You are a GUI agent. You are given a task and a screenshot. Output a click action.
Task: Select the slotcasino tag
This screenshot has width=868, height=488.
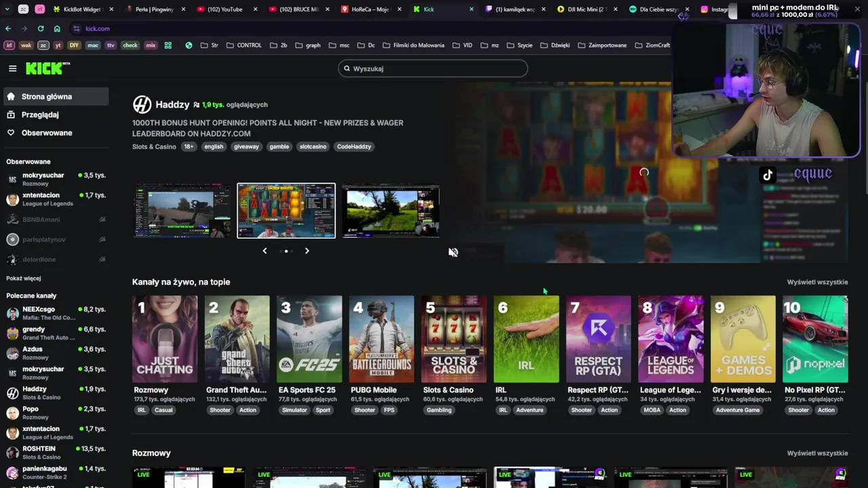(x=313, y=146)
